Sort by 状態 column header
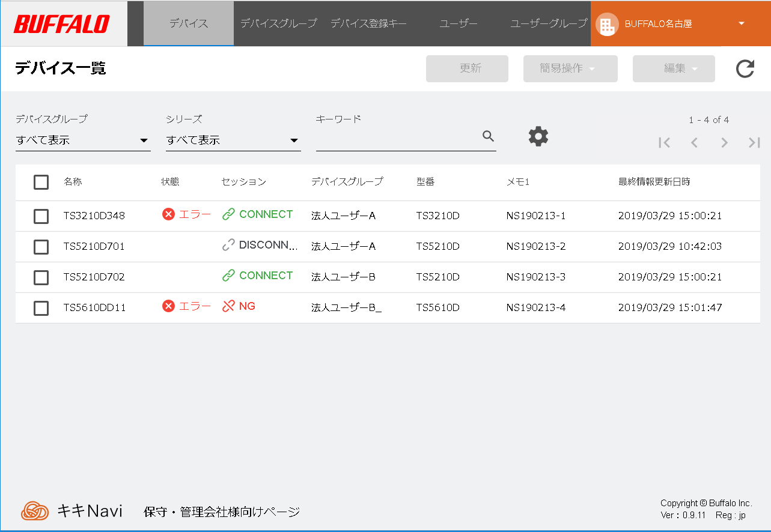 click(x=170, y=181)
